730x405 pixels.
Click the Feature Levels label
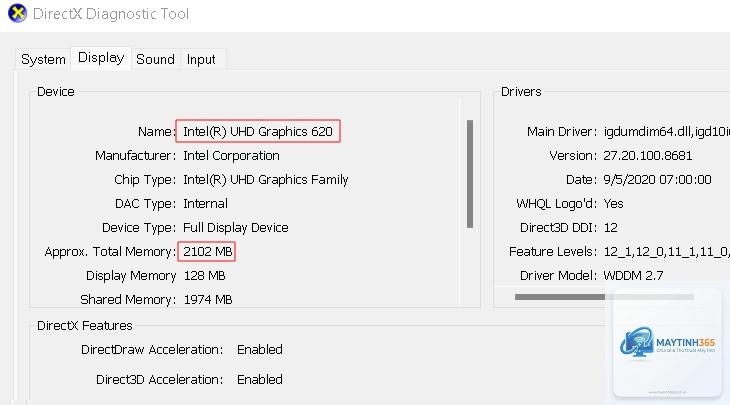point(553,252)
